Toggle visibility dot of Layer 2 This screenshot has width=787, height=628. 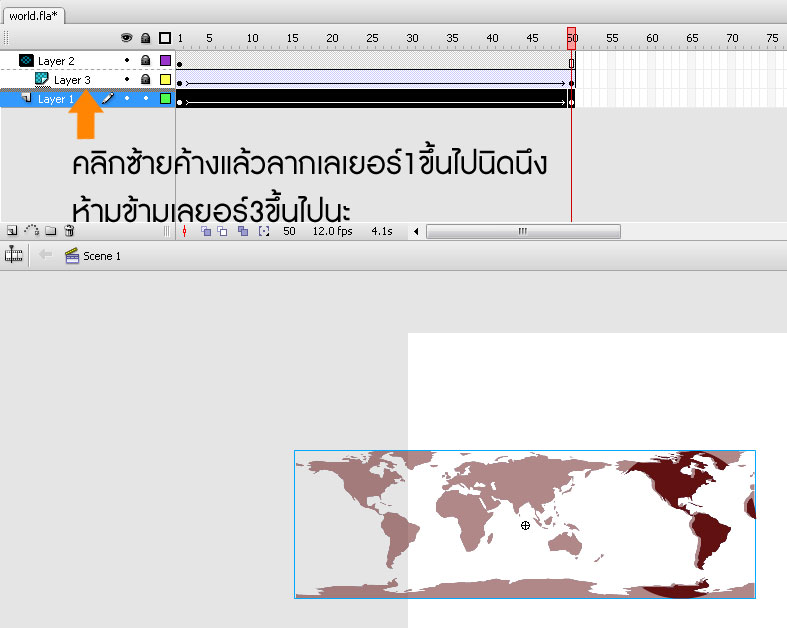(127, 60)
